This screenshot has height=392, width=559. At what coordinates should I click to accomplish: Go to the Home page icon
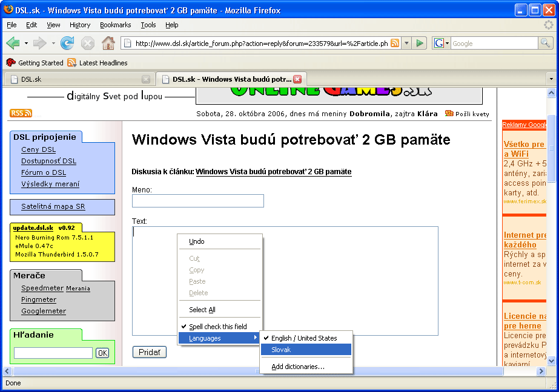click(x=108, y=44)
